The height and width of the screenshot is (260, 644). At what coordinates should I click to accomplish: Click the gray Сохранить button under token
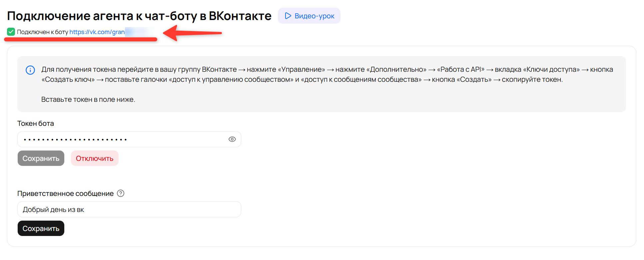pos(41,158)
